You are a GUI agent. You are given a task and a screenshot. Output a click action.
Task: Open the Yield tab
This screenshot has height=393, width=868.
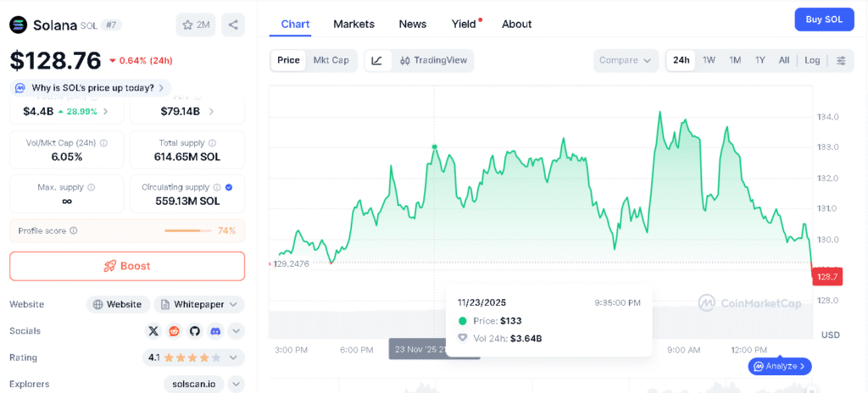464,25
